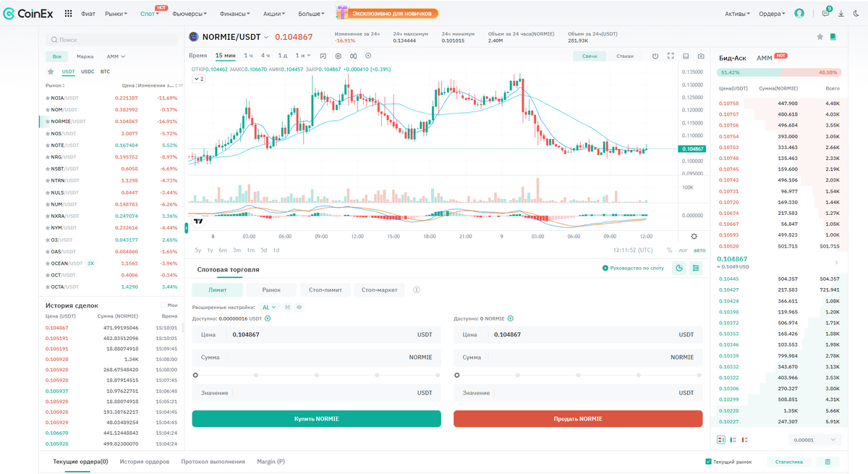This screenshot has width=868, height=474.
Task: Toggle авто scale on chart
Action: (x=699, y=250)
